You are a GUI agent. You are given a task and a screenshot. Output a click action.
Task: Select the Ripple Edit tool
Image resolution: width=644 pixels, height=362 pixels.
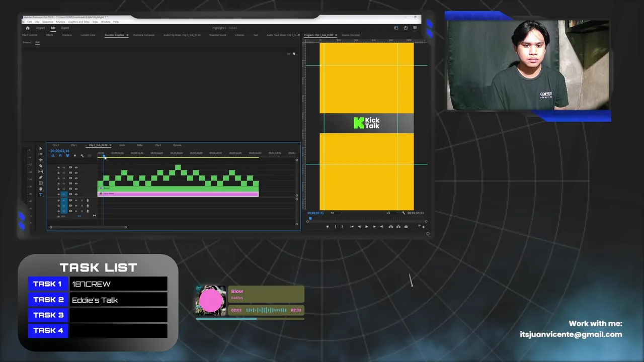pyautogui.click(x=41, y=160)
